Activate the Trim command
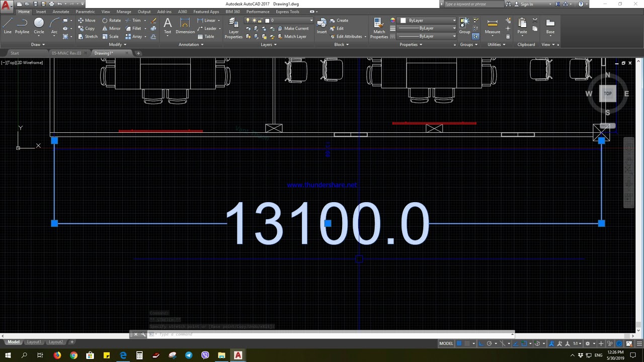644x362 pixels. [x=133, y=21]
